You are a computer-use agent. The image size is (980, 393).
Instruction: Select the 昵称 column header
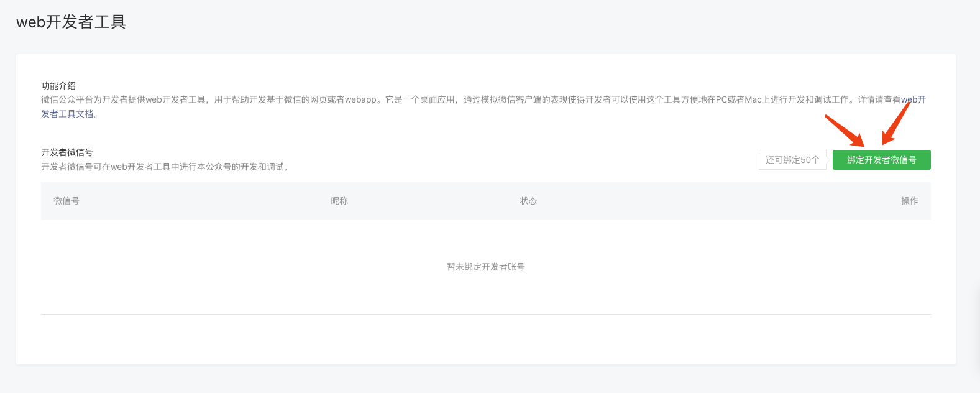coord(339,201)
